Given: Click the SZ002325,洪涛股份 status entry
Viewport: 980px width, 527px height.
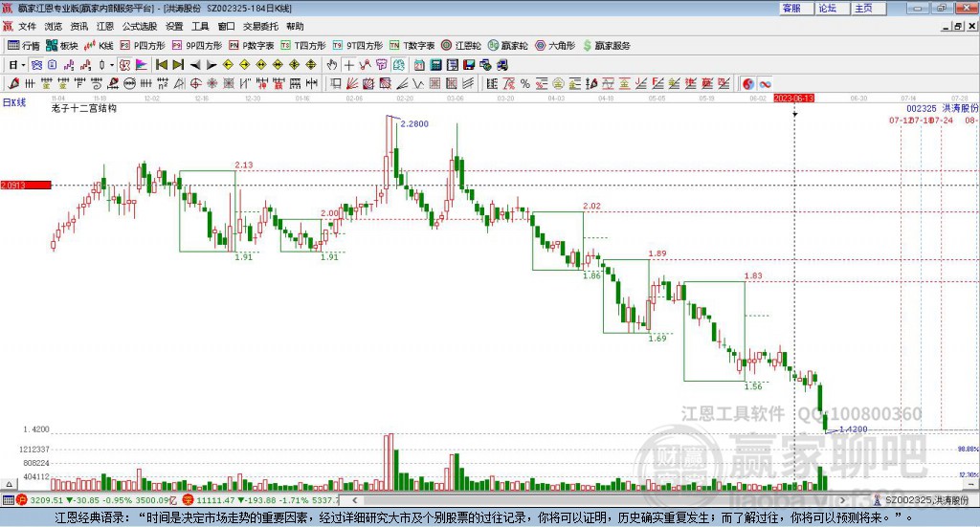Looking at the screenshot, I should pos(926,500).
